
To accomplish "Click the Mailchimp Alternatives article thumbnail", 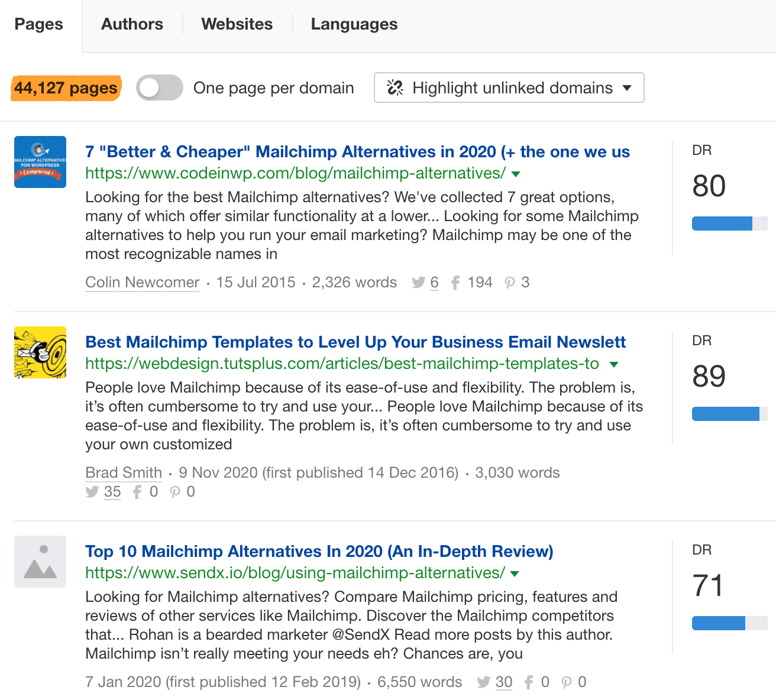I will coord(40,162).
